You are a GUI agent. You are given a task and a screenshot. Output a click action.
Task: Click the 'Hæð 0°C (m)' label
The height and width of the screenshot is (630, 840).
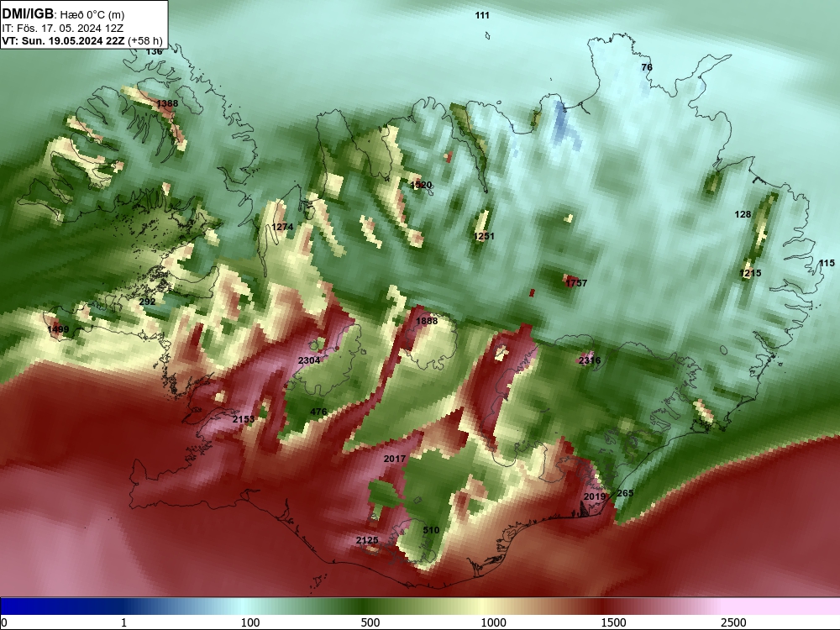pos(92,14)
